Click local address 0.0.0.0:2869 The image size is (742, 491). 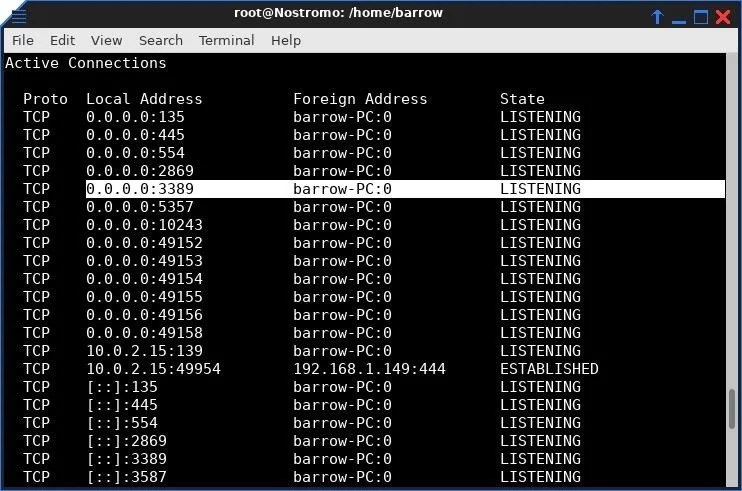point(140,171)
